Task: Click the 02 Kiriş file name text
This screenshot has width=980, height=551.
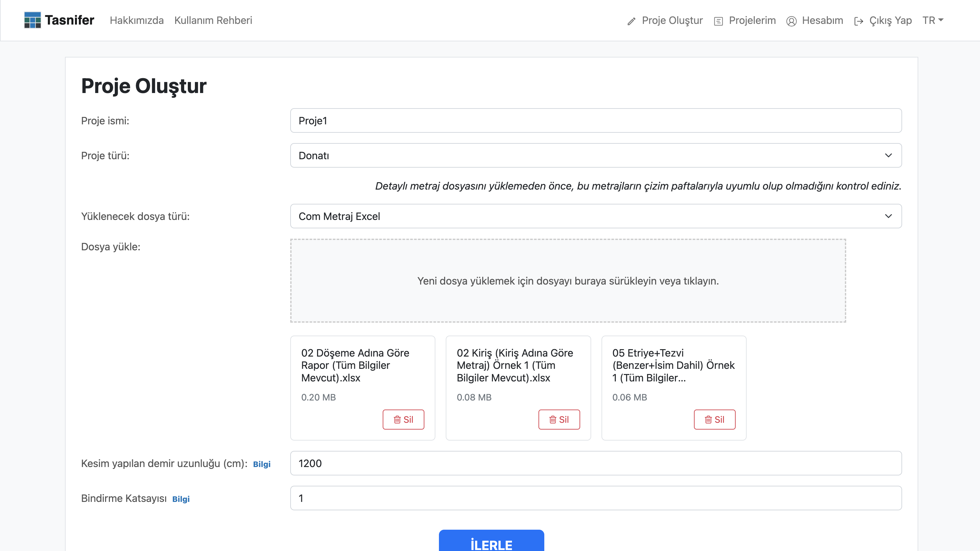Action: click(515, 365)
